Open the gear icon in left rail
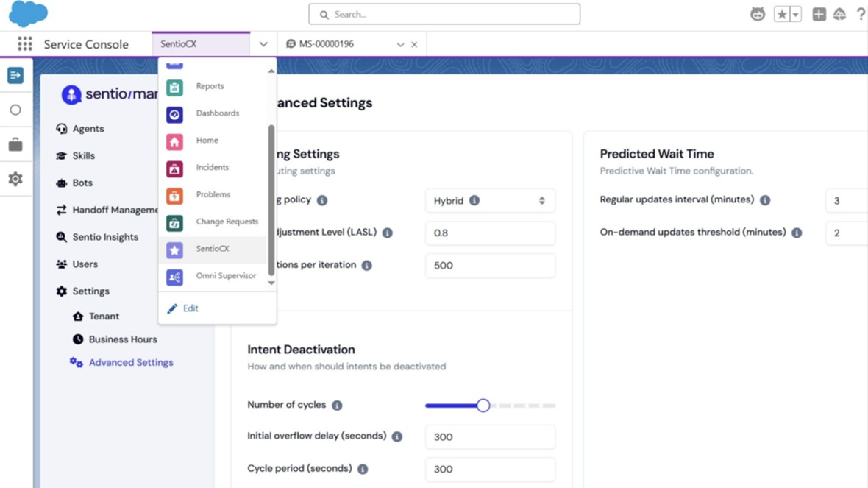Screen dimensions: 868x488 point(15,179)
